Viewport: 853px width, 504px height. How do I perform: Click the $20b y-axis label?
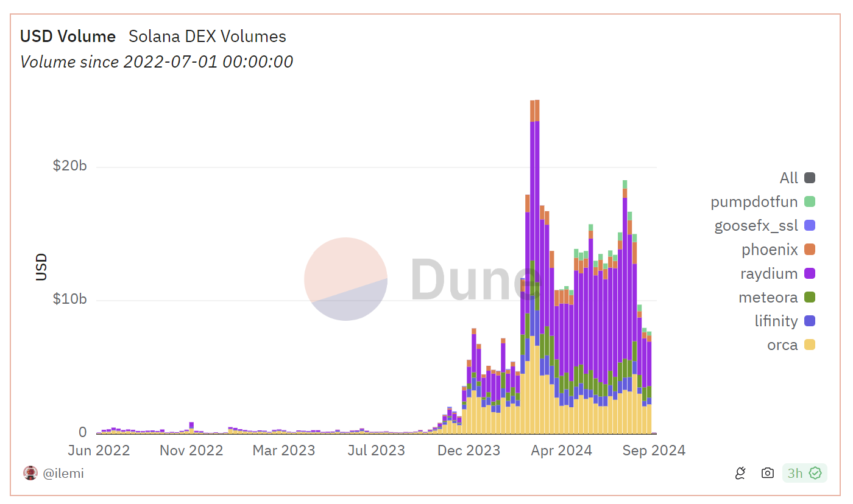(69, 166)
